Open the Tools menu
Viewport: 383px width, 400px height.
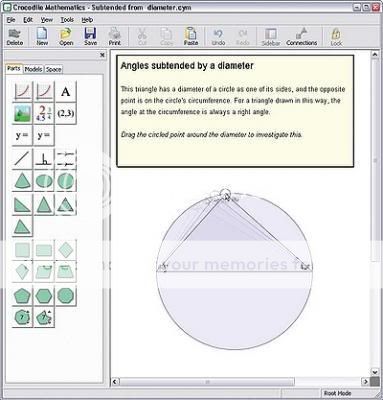coord(67,20)
